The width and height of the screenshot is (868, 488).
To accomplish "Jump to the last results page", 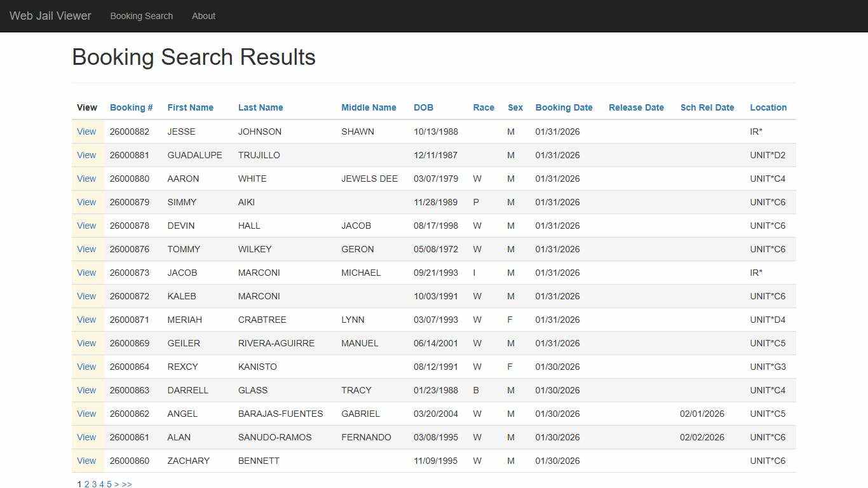I will click(x=126, y=484).
